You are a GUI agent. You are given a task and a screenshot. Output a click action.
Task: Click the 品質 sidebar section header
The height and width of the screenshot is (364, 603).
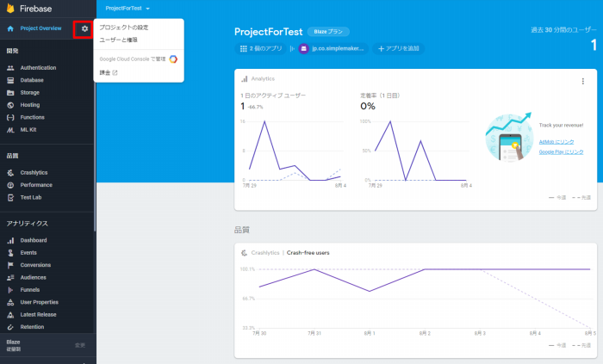coord(12,156)
